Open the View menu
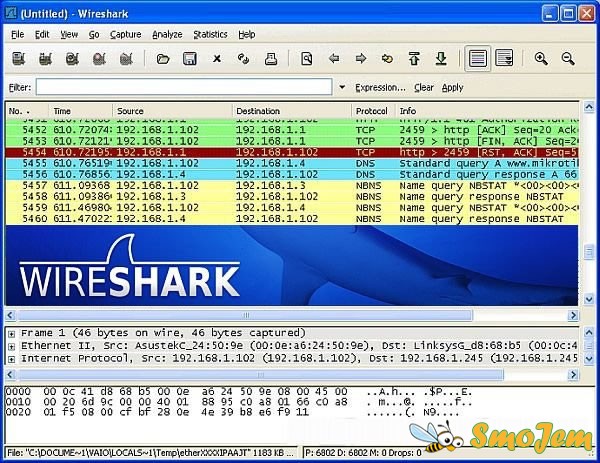 69,34
